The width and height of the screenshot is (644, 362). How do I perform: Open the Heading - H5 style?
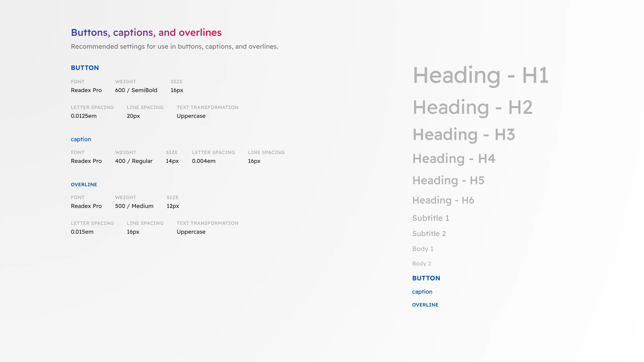448,180
